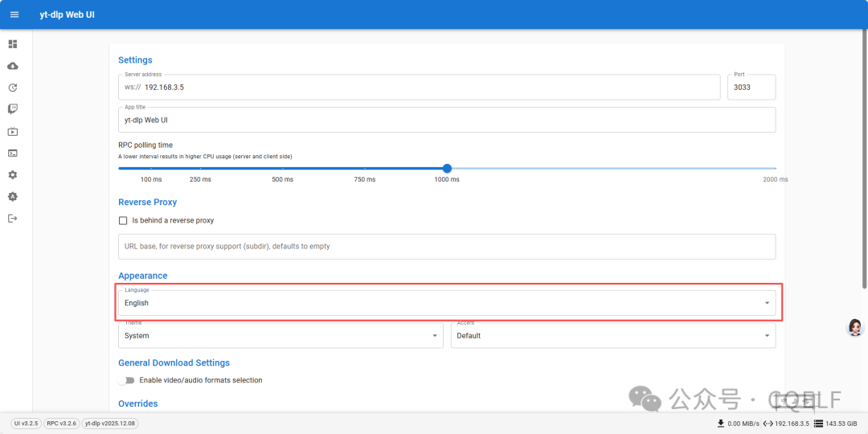Open the hamburger menu in header
Viewport: 868px width, 434px height.
coord(14,14)
